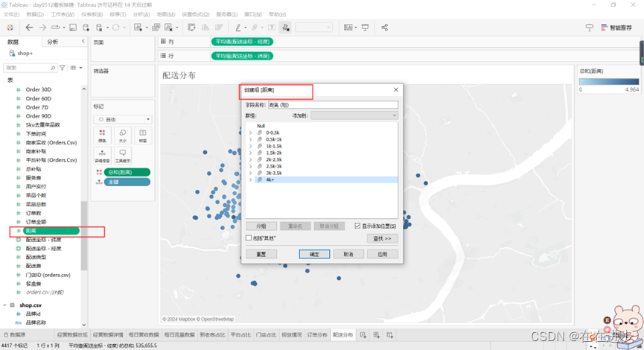Image resolution: width=644 pixels, height=350 pixels.
Task: Collapse the shop.csv table in data pane
Action: point(5,305)
